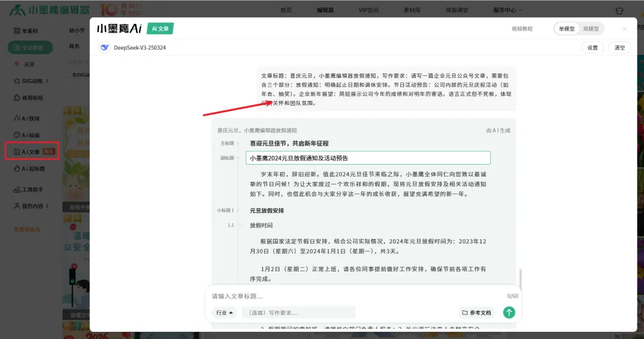Screen dimensions: 644x339
Task: Select the 全文模板 green sidebar button
Action: tap(30, 48)
